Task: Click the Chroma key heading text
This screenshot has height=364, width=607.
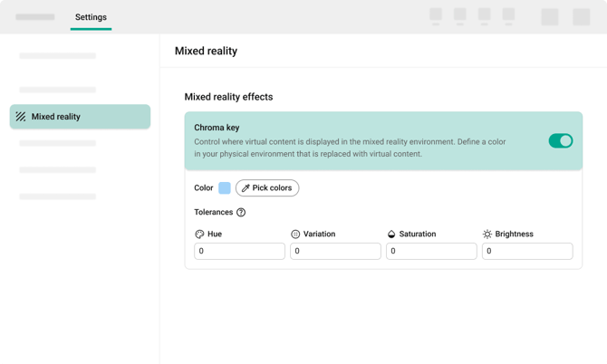Action: pyautogui.click(x=217, y=128)
